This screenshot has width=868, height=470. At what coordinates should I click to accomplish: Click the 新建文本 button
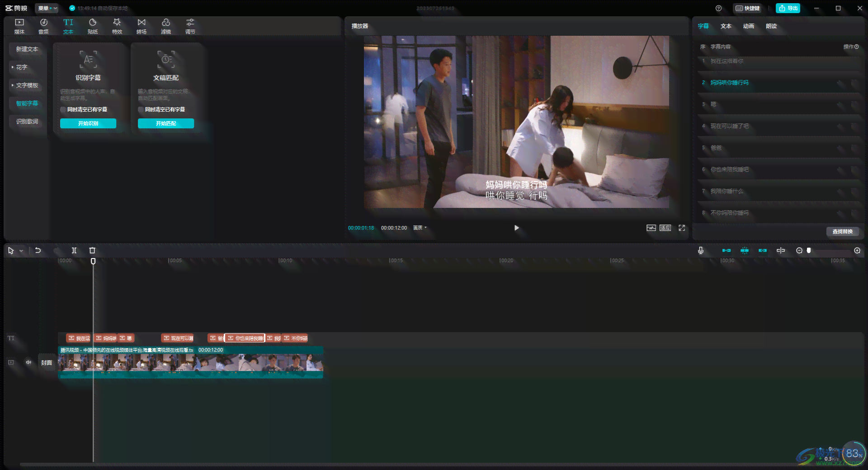[x=27, y=49]
